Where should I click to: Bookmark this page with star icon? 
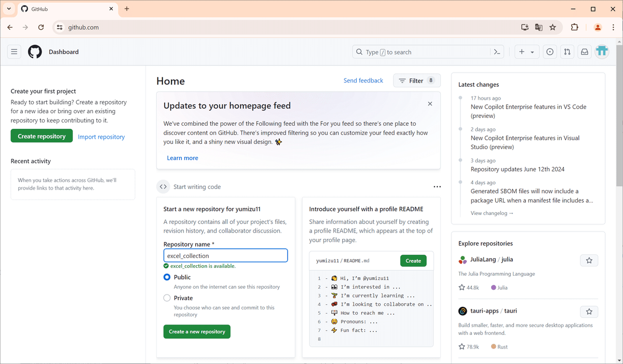pyautogui.click(x=553, y=27)
